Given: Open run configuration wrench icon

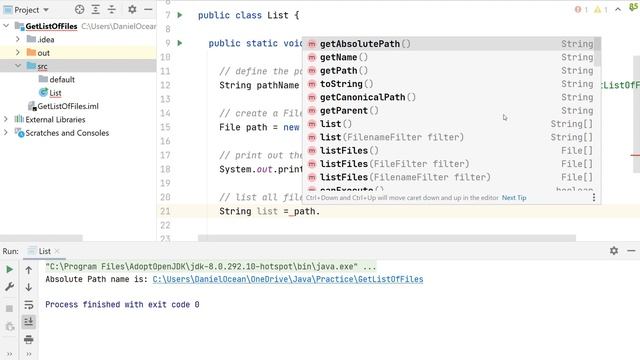Looking at the screenshot, I should coord(9,287).
